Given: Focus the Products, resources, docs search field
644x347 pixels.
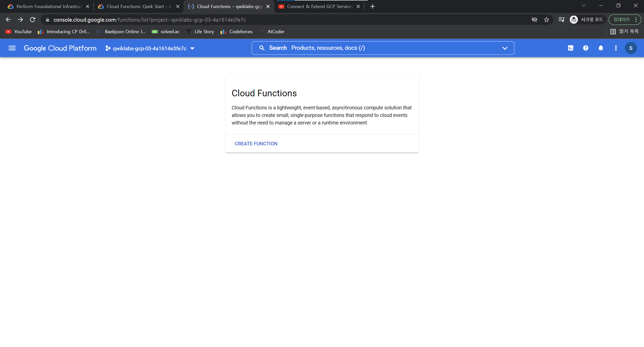Looking at the screenshot, I should (x=377, y=48).
